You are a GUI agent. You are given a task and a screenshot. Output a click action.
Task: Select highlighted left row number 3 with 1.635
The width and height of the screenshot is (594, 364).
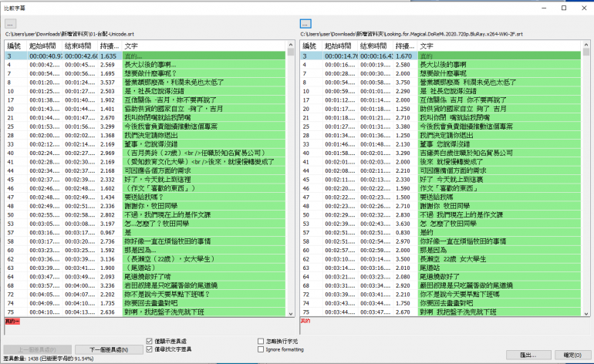145,56
